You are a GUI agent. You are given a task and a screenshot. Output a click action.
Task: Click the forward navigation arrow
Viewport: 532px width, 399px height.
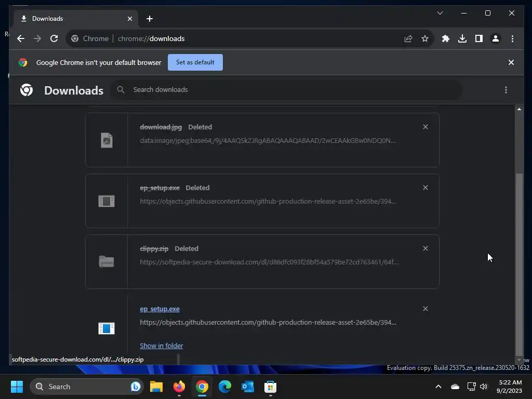(37, 38)
